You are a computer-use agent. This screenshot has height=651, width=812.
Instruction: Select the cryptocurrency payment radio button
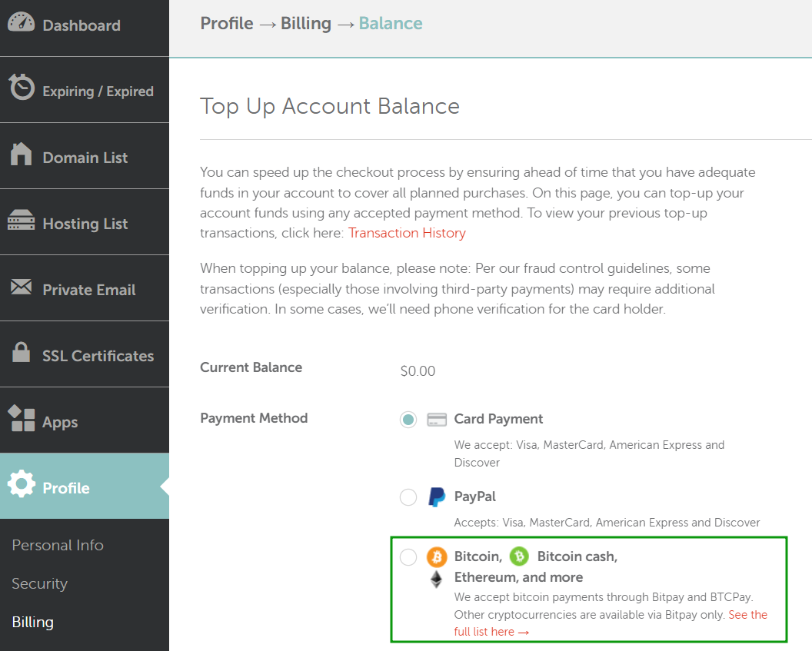tap(408, 556)
